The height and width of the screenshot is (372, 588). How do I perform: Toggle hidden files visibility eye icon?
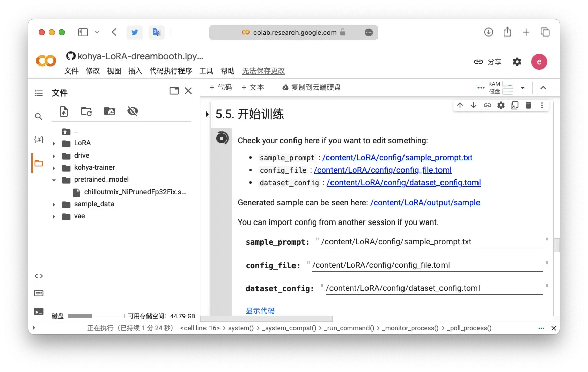(x=133, y=111)
